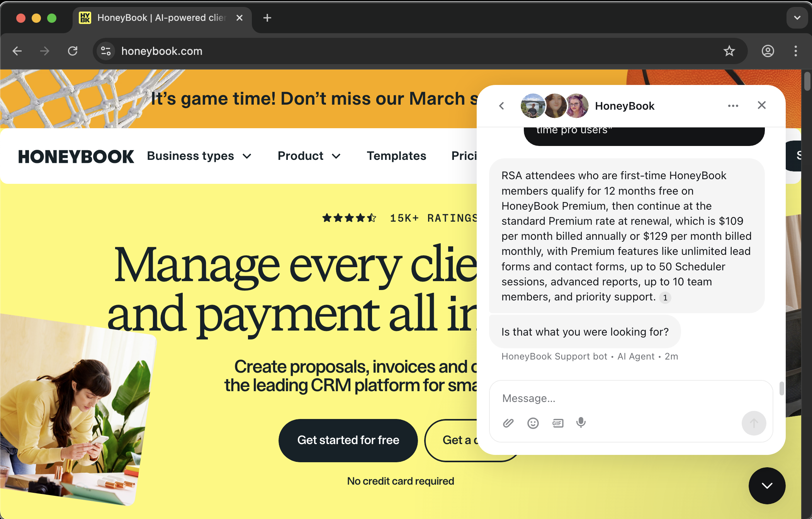The image size is (812, 519).
Task: Bookmark this page with star icon
Action: pos(729,51)
